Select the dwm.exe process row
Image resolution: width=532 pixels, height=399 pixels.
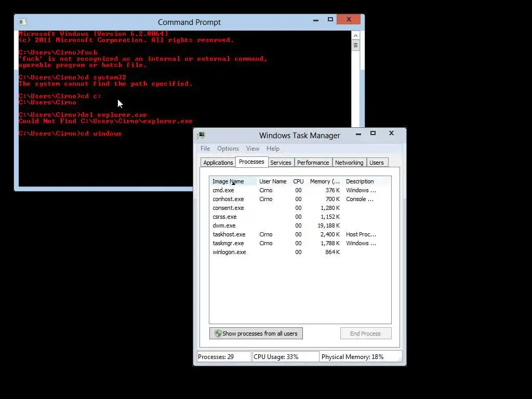coord(300,225)
